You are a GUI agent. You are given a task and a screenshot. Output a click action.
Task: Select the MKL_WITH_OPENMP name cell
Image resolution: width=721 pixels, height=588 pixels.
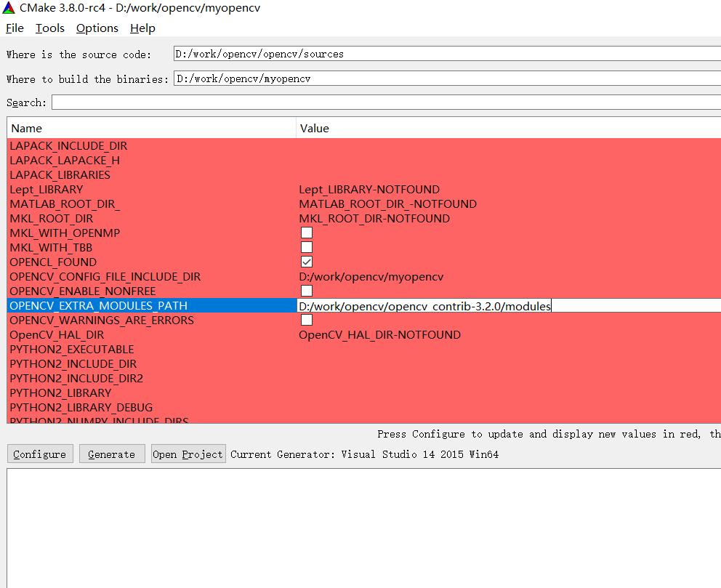(x=65, y=233)
